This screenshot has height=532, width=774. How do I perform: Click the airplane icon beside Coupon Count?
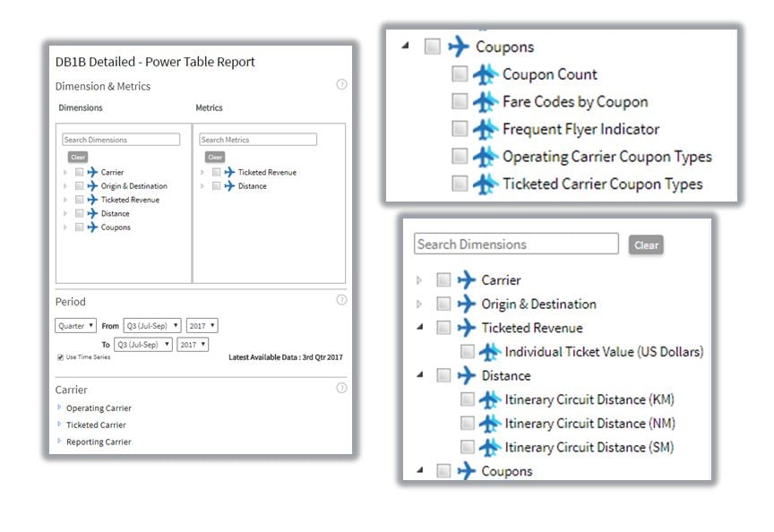485,74
